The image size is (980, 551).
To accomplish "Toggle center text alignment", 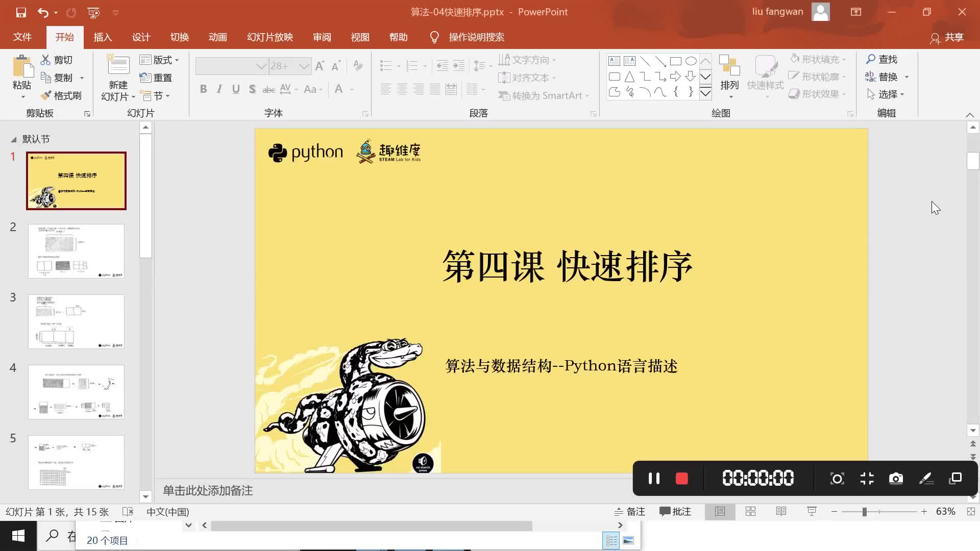I will [402, 89].
